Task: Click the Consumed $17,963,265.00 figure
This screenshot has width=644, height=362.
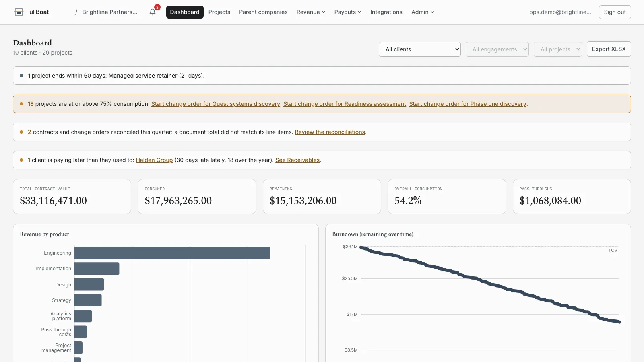Action: (178, 201)
